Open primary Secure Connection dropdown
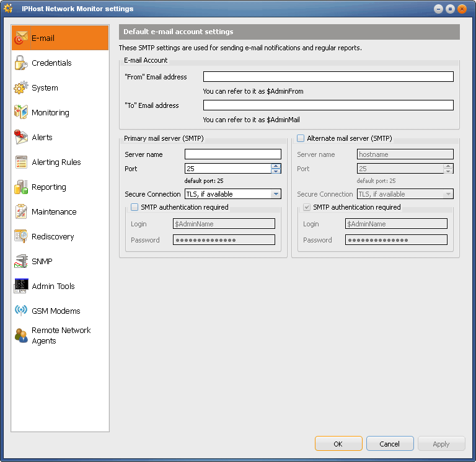The height and width of the screenshot is (462, 476). [x=276, y=193]
